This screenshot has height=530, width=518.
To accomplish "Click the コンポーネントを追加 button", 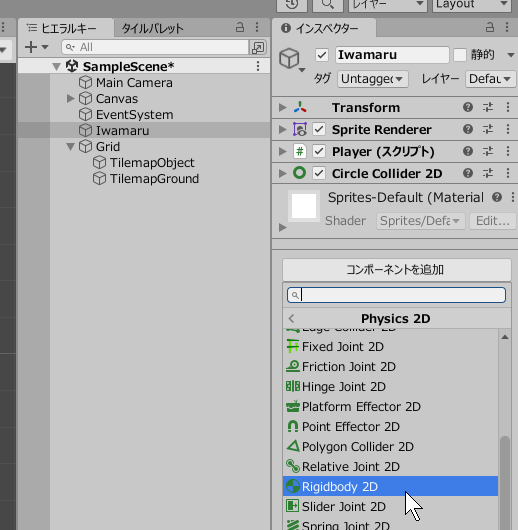I will (397, 270).
